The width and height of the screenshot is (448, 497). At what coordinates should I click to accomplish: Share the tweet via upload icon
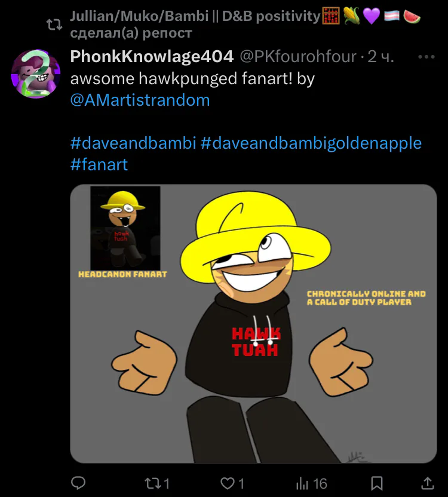click(427, 483)
